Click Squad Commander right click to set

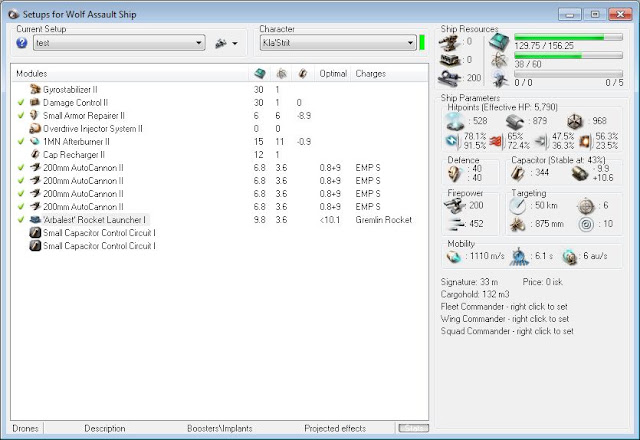click(x=507, y=331)
